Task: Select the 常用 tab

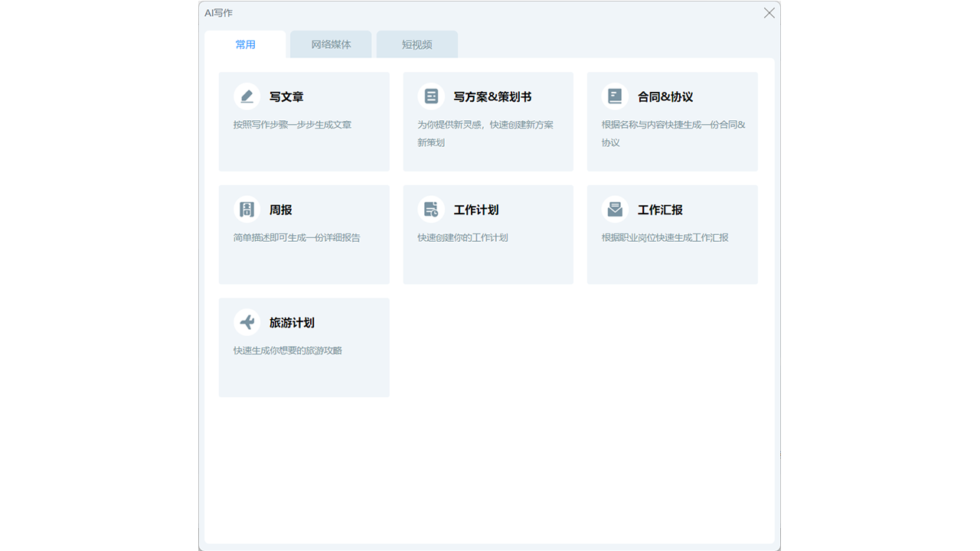Action: click(x=247, y=44)
